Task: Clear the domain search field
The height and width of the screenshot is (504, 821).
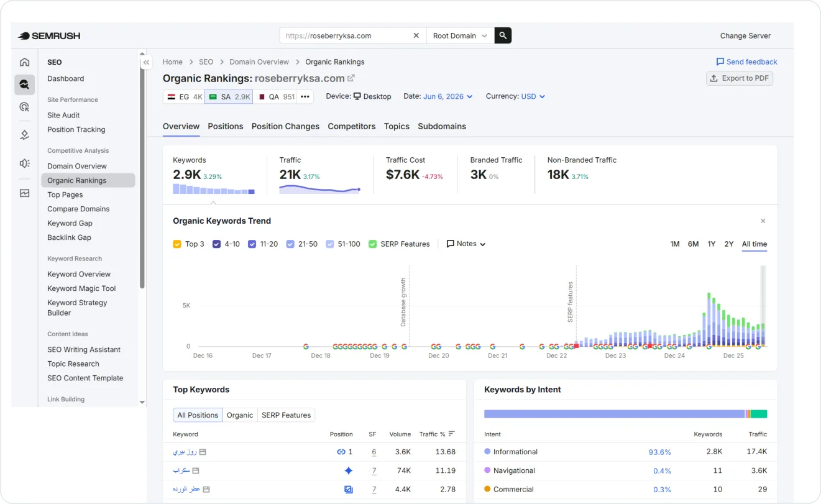Action: (x=416, y=36)
